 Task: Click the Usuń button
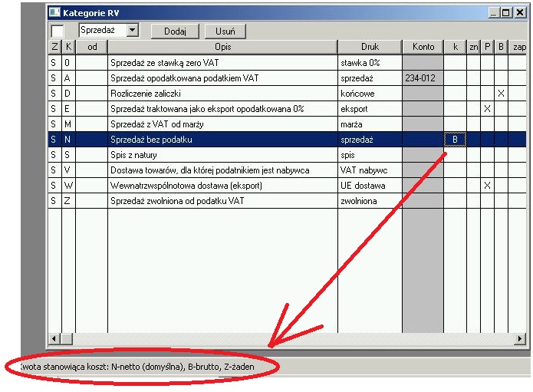point(225,31)
